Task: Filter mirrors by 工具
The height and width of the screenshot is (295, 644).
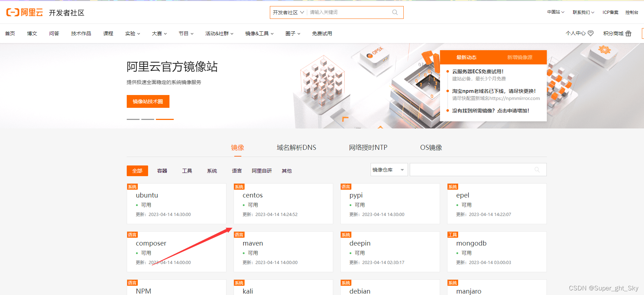Action: [x=187, y=171]
